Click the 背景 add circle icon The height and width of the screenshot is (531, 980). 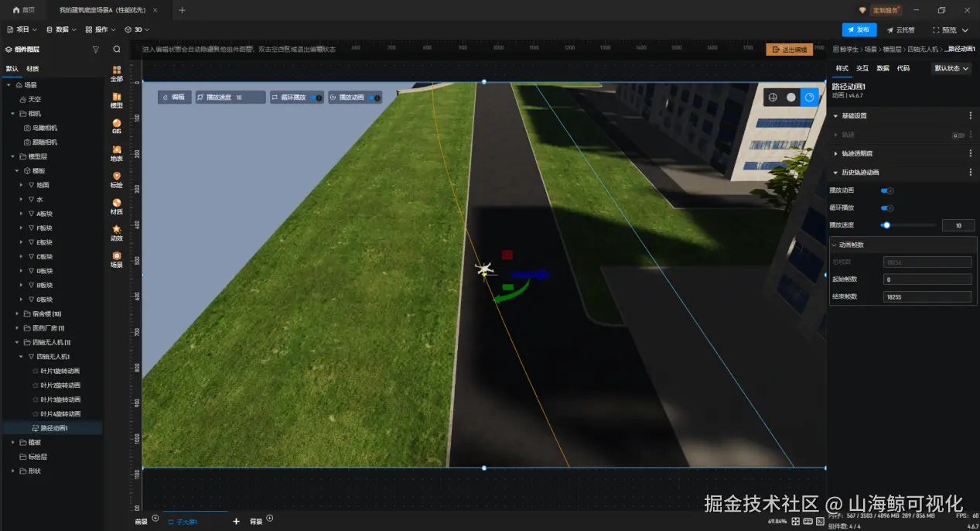[x=271, y=519]
